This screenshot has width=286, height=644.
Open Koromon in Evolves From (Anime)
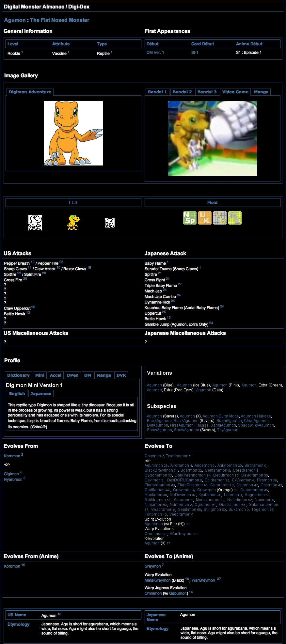coord(12,566)
